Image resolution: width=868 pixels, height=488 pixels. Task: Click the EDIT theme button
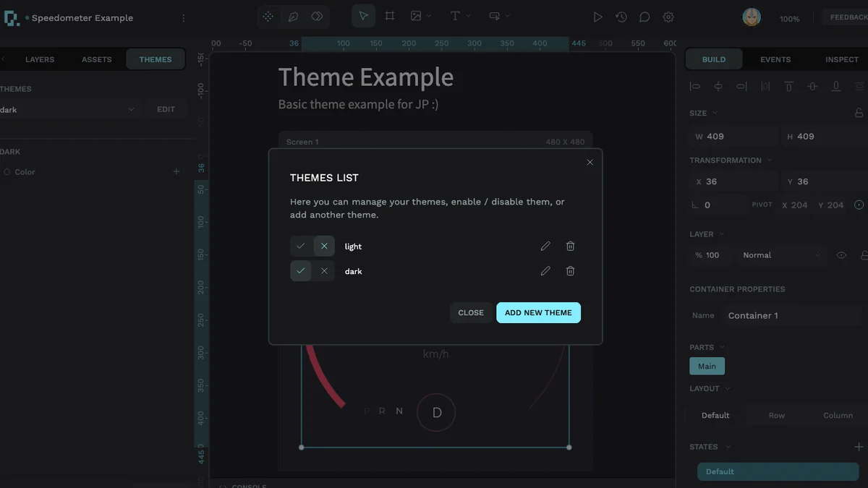click(x=166, y=110)
